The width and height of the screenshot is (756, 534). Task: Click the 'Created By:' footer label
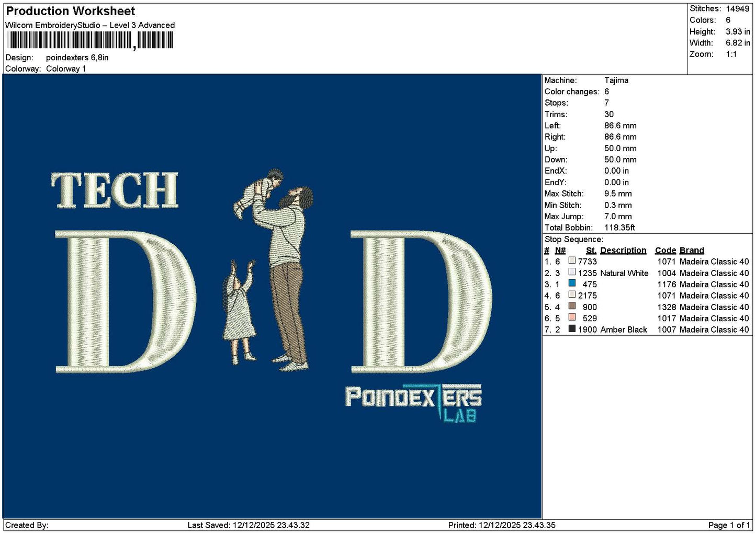pos(27,525)
